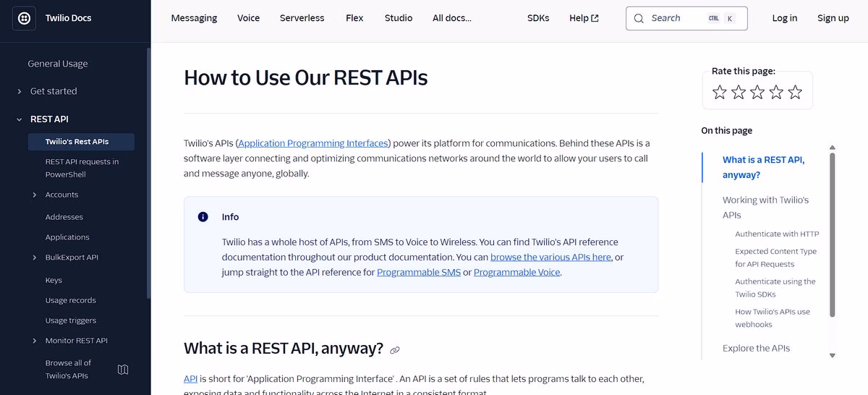Jump to Authenticate using the Twilio SDKs
The width and height of the screenshot is (868, 395).
point(775,288)
